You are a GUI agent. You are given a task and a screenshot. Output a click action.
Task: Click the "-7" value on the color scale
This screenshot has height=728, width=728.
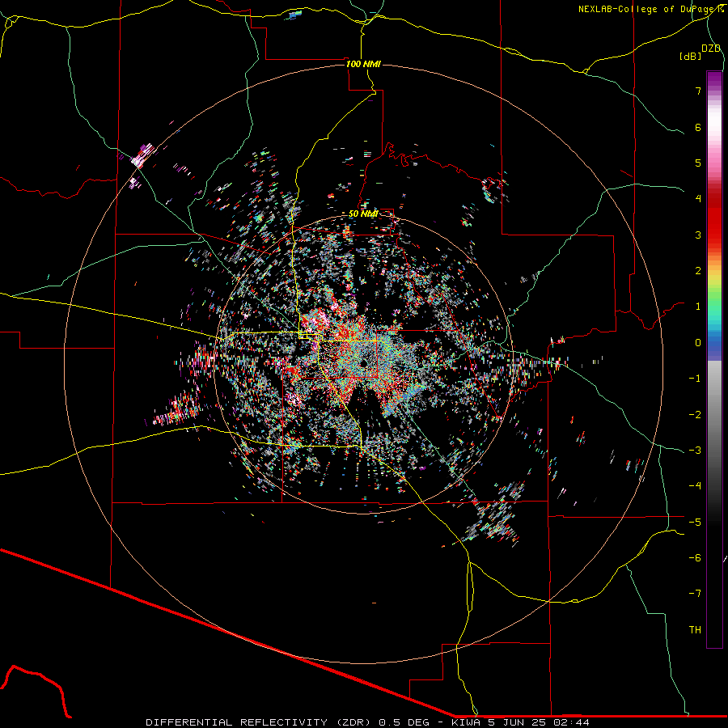click(x=695, y=594)
